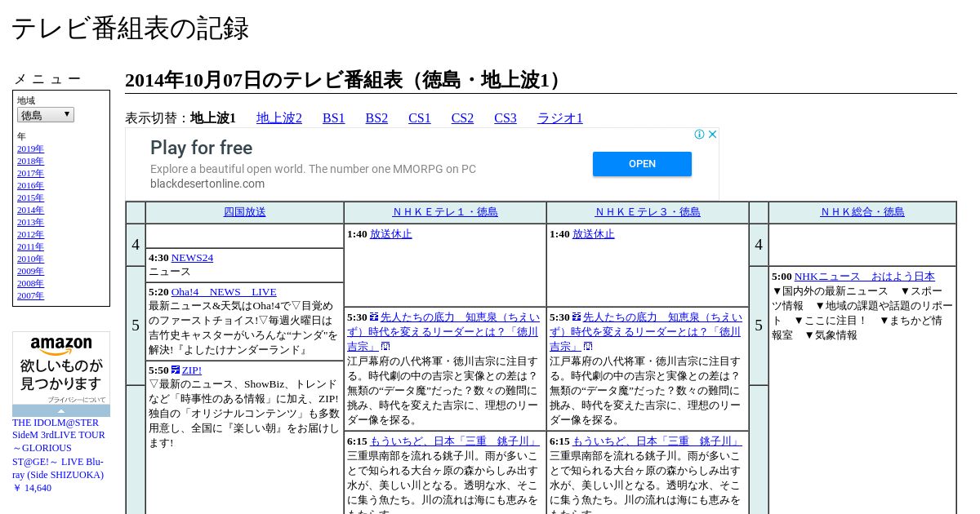Click the 2014年10月07日のテレビ番組表 heading
This screenshot has height=514, width=980.
(x=346, y=80)
